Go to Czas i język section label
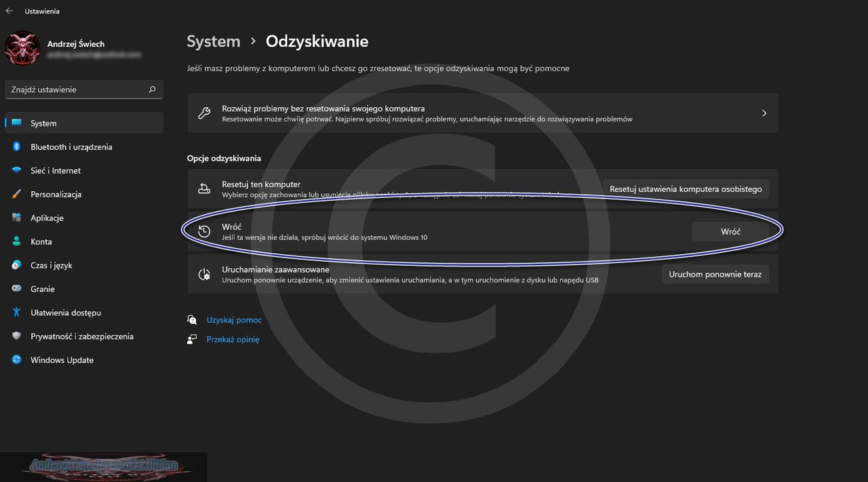Image resolution: width=868 pixels, height=482 pixels. tap(52, 266)
